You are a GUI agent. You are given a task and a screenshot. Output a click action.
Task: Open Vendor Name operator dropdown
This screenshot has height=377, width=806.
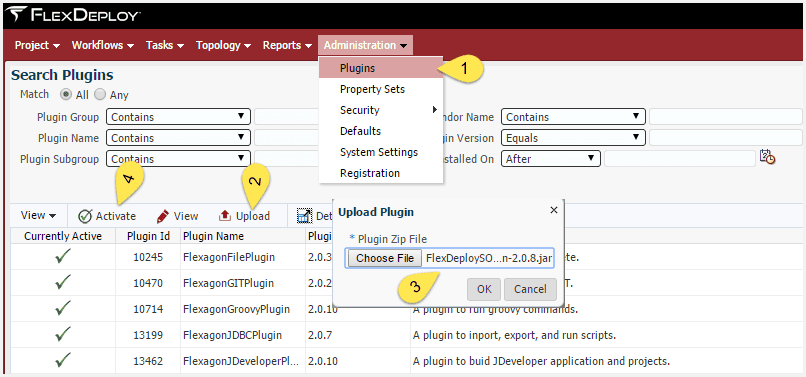(573, 117)
